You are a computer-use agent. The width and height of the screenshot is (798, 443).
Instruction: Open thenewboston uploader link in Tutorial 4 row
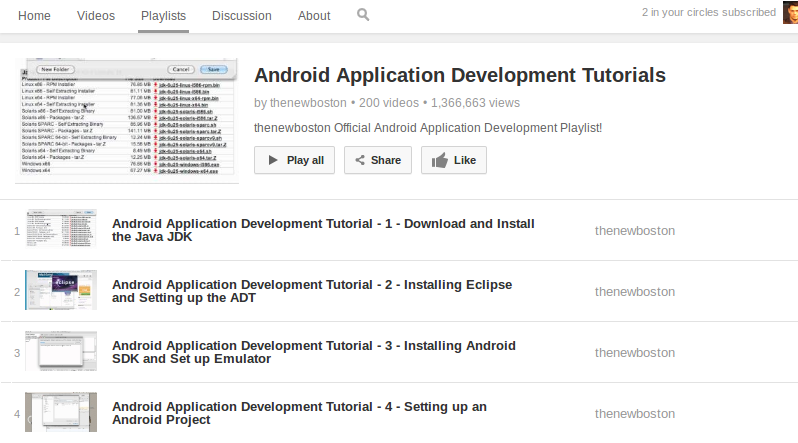(x=635, y=414)
